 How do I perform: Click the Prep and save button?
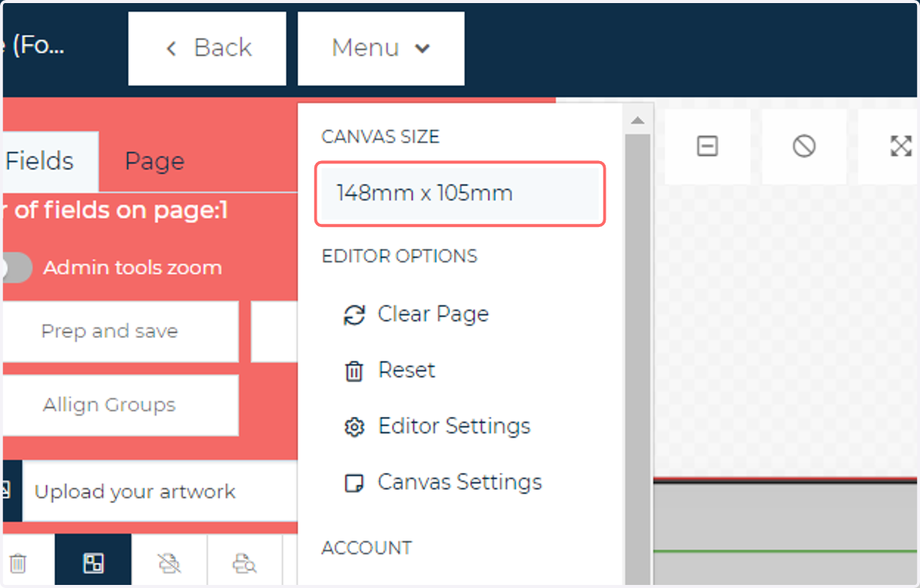click(x=120, y=331)
